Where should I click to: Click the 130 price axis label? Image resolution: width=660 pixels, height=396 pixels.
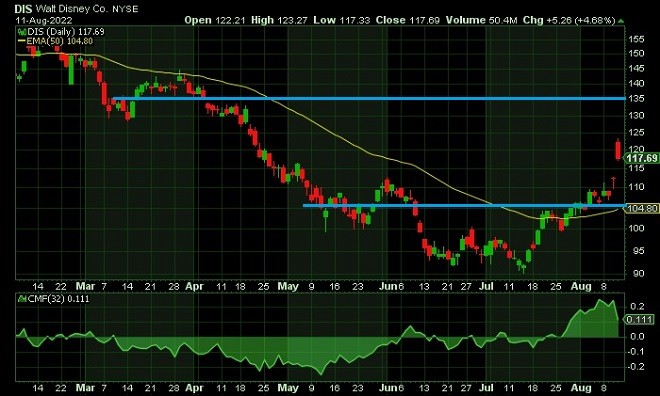(636, 115)
